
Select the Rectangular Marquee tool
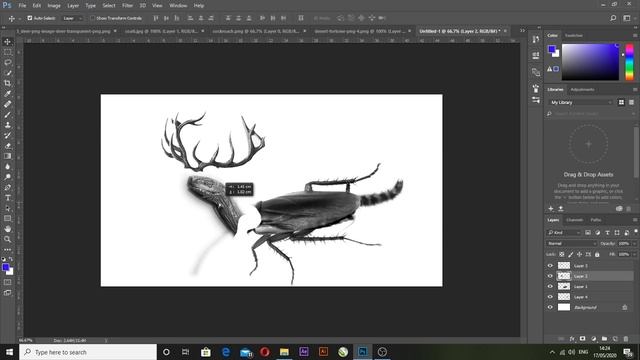tap(7, 52)
